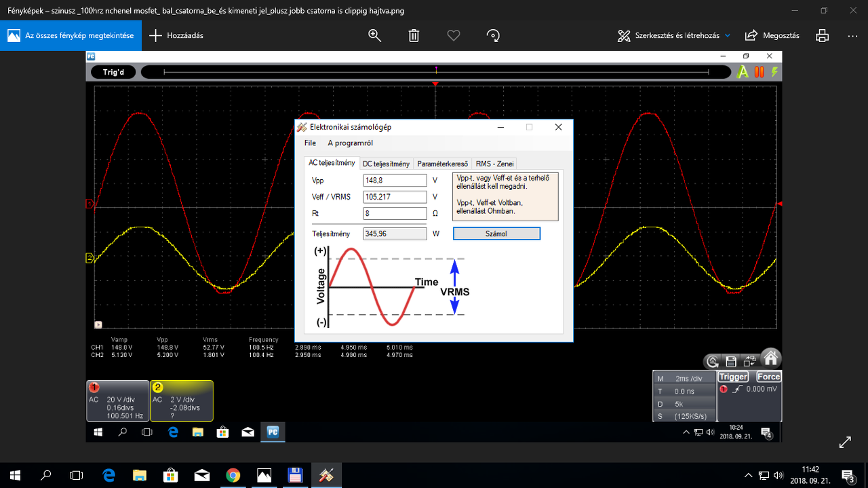Toggle the orange run/pause indicator on the oscilloscope
Screen dimensions: 868x488
point(759,72)
